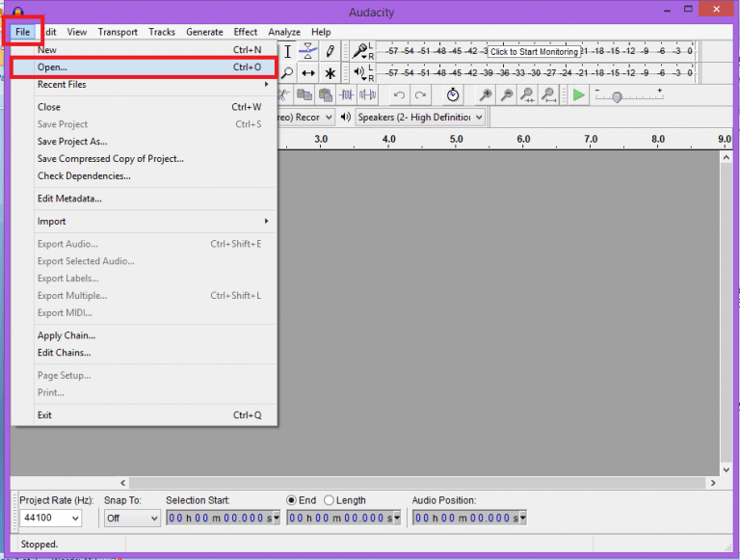Open the View menu

(x=76, y=32)
